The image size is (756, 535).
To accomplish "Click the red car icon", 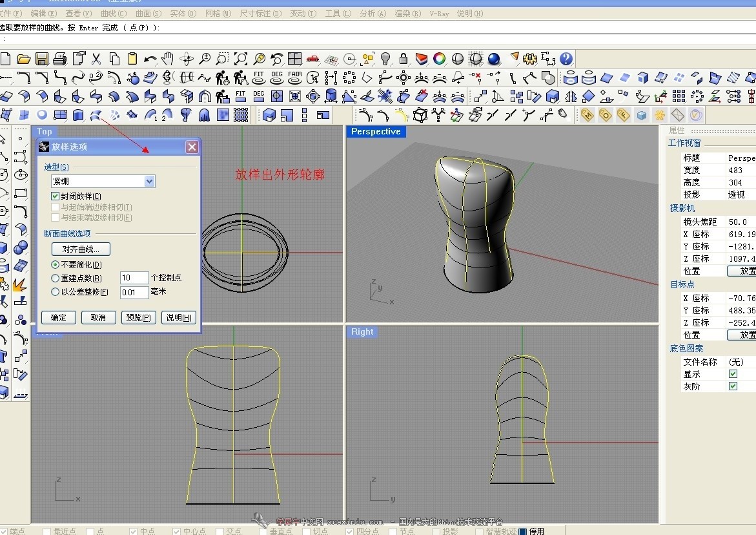I will [x=313, y=59].
